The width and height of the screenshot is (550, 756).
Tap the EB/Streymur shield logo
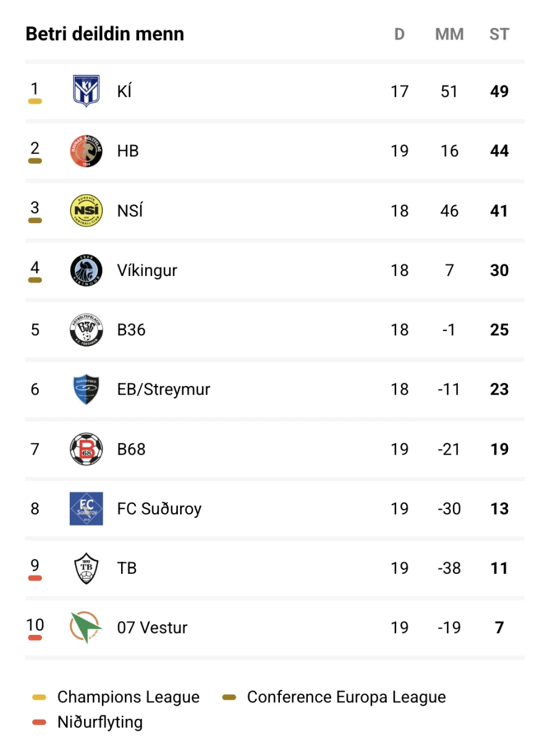86,389
